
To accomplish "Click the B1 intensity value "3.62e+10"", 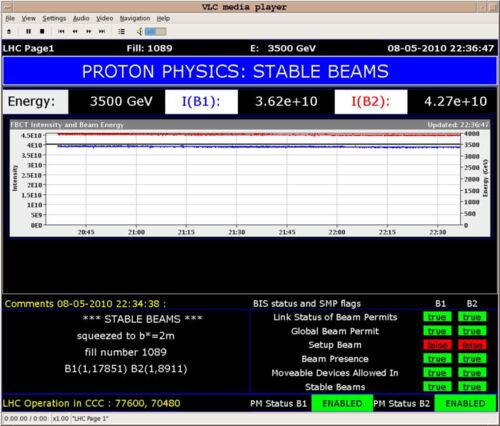I will (x=286, y=102).
